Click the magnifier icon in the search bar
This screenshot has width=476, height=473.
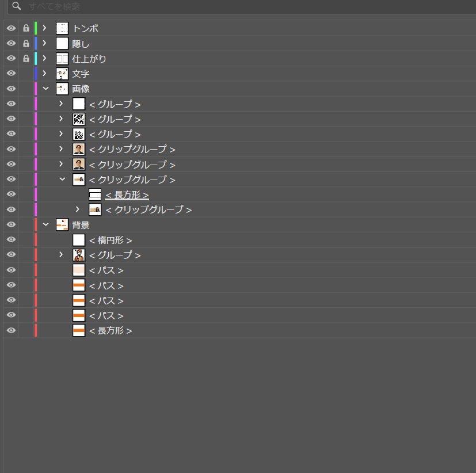tap(16, 6)
